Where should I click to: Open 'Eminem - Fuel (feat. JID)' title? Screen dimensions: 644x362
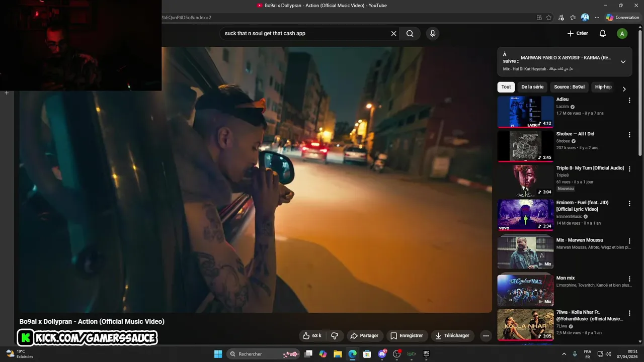(x=582, y=206)
